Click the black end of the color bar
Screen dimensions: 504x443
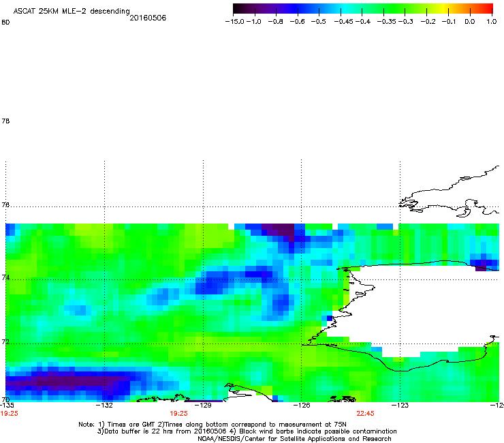pos(237,9)
